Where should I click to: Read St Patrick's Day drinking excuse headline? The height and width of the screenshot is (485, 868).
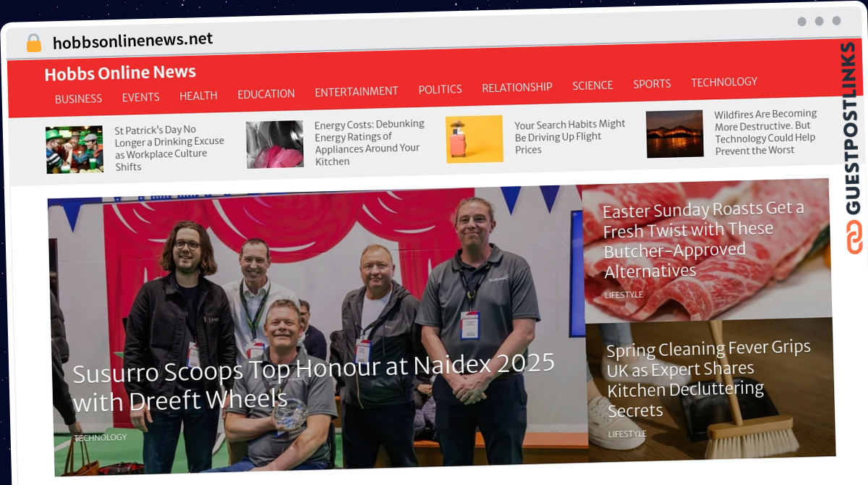click(169, 148)
